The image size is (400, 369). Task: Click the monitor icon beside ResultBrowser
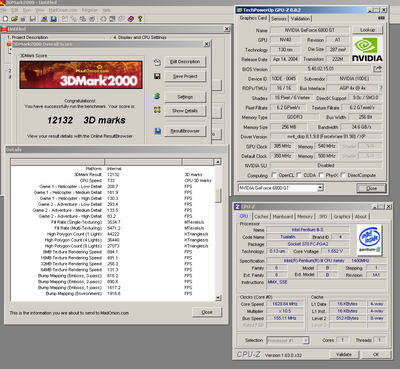click(157, 131)
